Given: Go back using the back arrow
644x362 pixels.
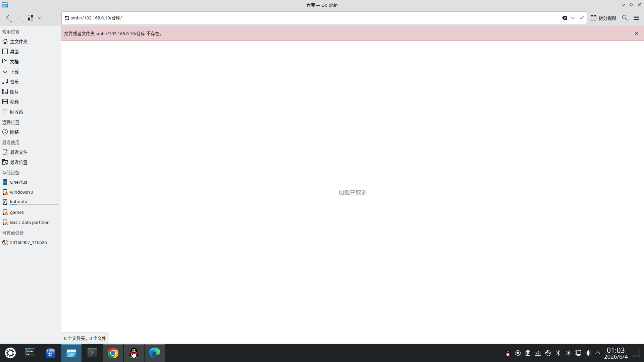Looking at the screenshot, I should 8,18.
